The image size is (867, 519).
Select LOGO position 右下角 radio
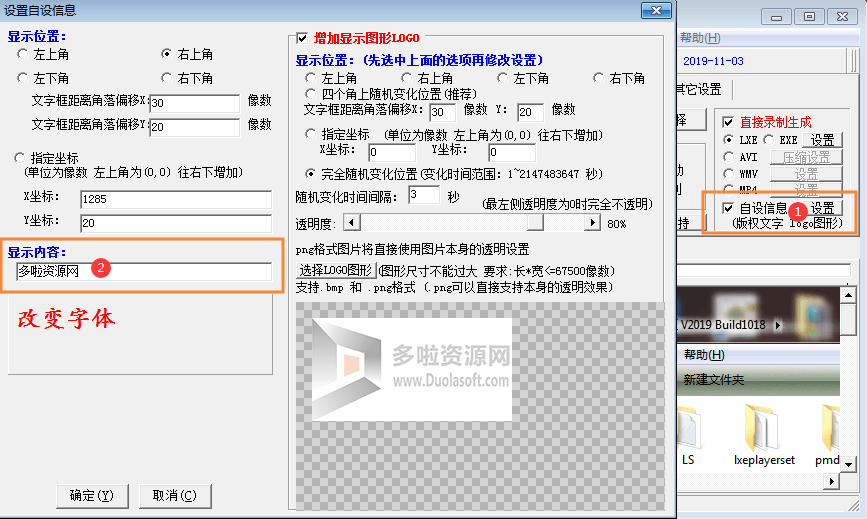coord(598,78)
